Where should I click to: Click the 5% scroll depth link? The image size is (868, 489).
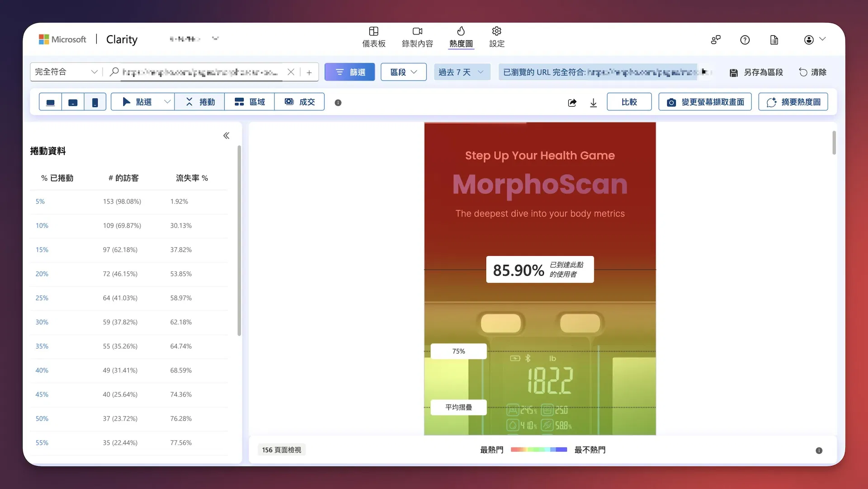pyautogui.click(x=40, y=202)
